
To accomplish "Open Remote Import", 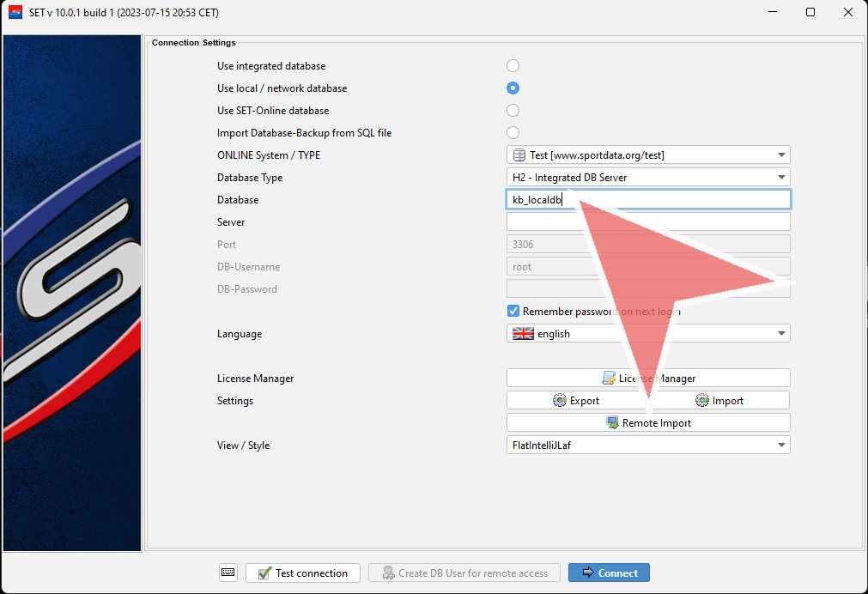I will click(x=648, y=423).
